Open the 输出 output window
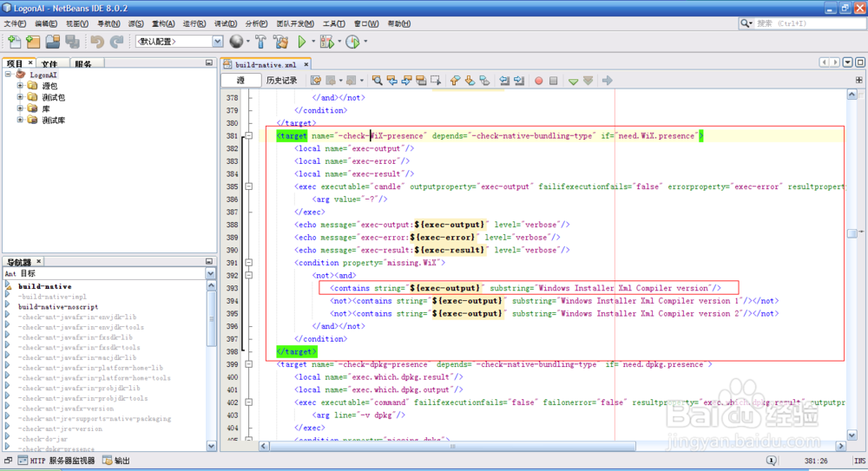Screen dimensions: 868x471 click(116, 461)
